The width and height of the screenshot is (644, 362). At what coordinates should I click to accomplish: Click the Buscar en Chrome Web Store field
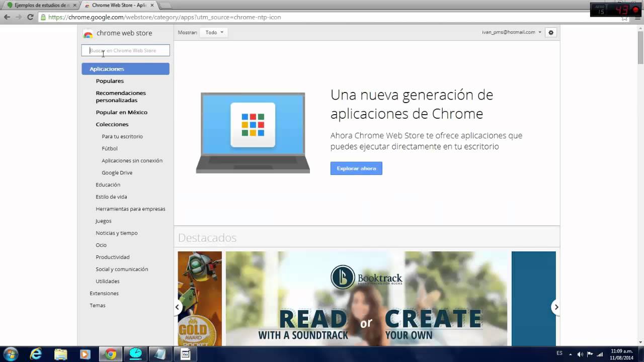(126, 50)
